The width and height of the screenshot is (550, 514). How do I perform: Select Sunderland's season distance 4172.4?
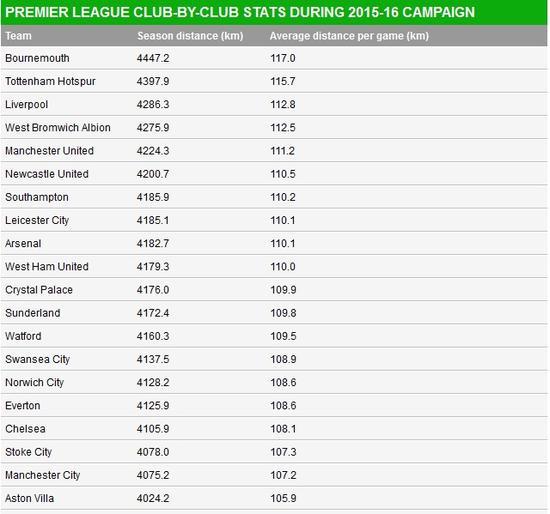pyautogui.click(x=153, y=313)
